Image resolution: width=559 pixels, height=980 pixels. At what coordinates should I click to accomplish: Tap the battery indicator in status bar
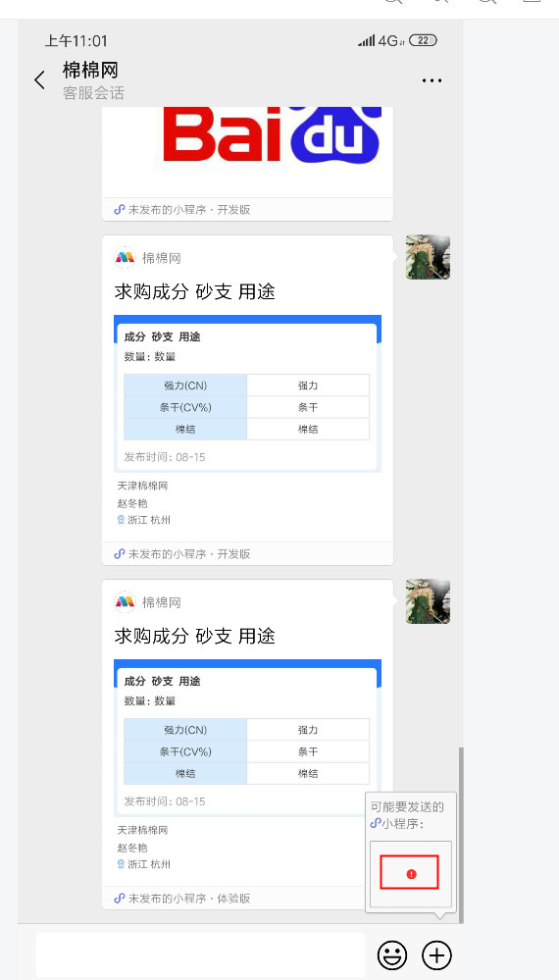click(x=423, y=40)
